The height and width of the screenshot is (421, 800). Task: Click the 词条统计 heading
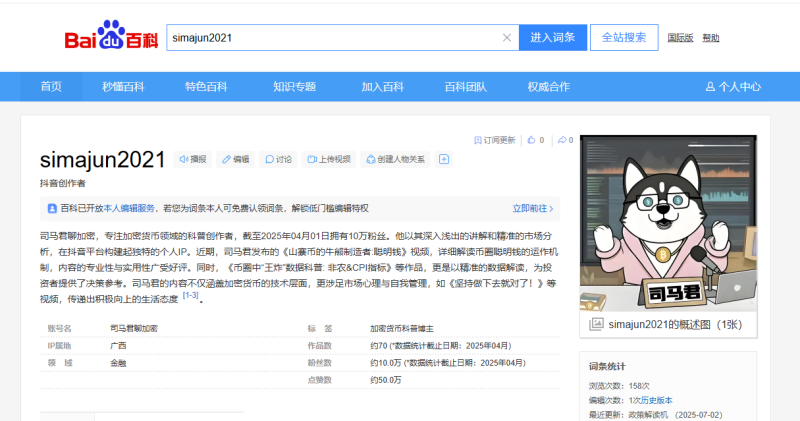(x=607, y=366)
